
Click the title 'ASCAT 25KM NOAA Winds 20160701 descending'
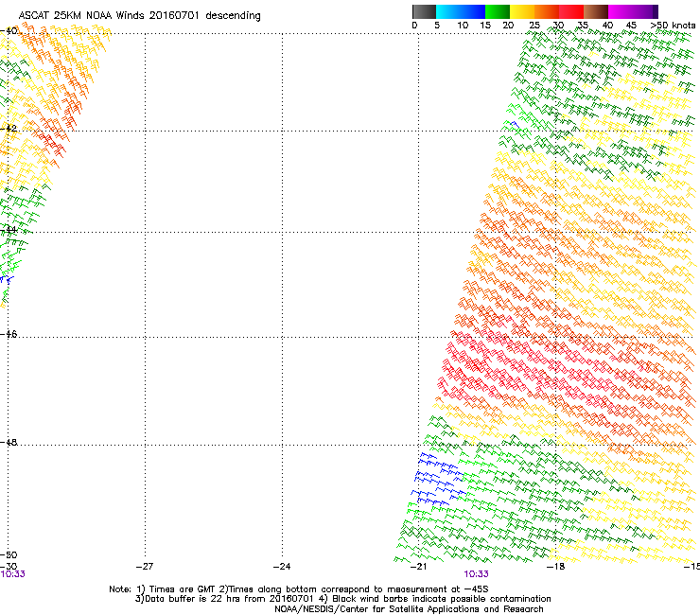(140, 16)
